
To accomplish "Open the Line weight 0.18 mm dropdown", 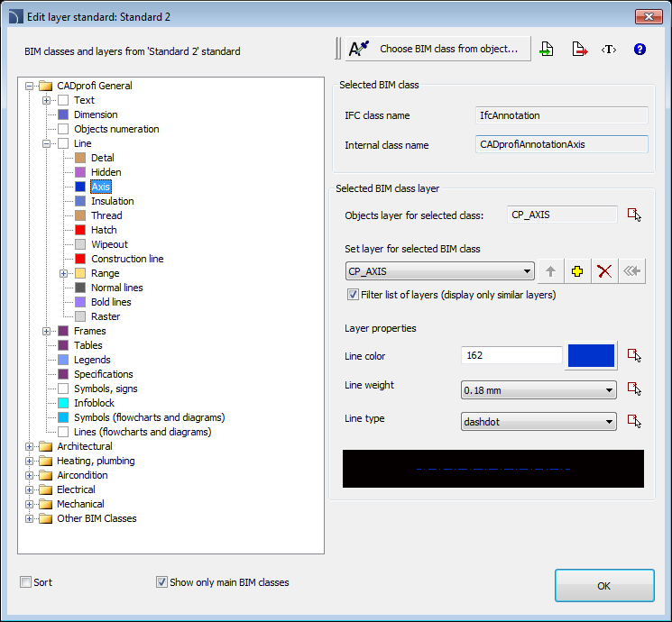I will coord(538,390).
